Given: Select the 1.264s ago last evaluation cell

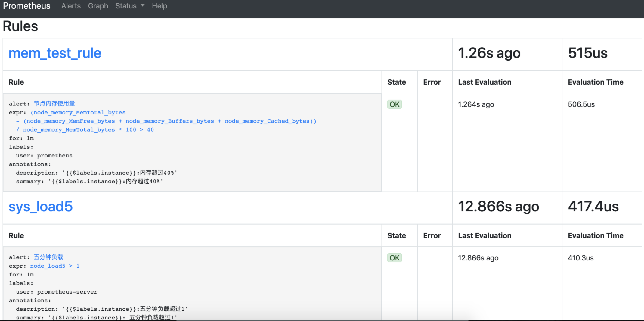Looking at the screenshot, I should [476, 104].
